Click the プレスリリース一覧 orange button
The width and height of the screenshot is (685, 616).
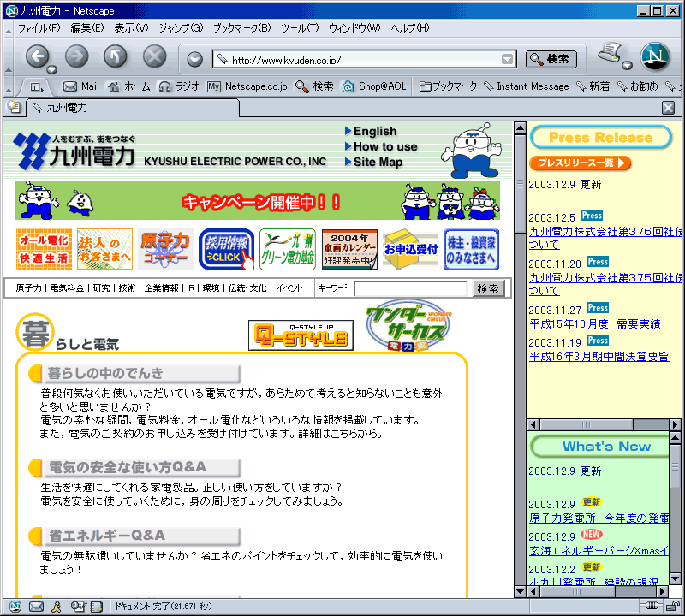[x=580, y=163]
